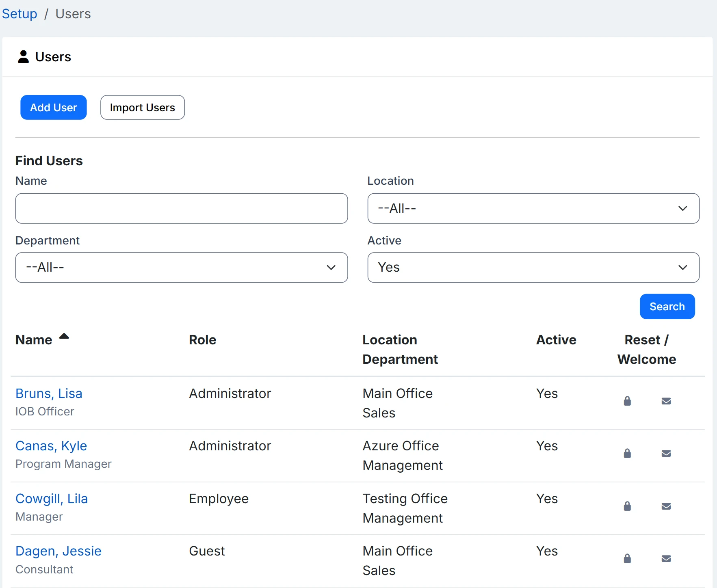Go to Setup breadcrumb link
The image size is (717, 588).
pos(19,14)
